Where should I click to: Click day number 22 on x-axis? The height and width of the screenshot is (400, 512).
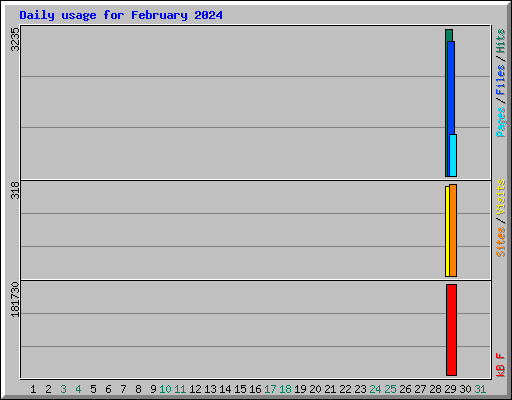[345, 389]
